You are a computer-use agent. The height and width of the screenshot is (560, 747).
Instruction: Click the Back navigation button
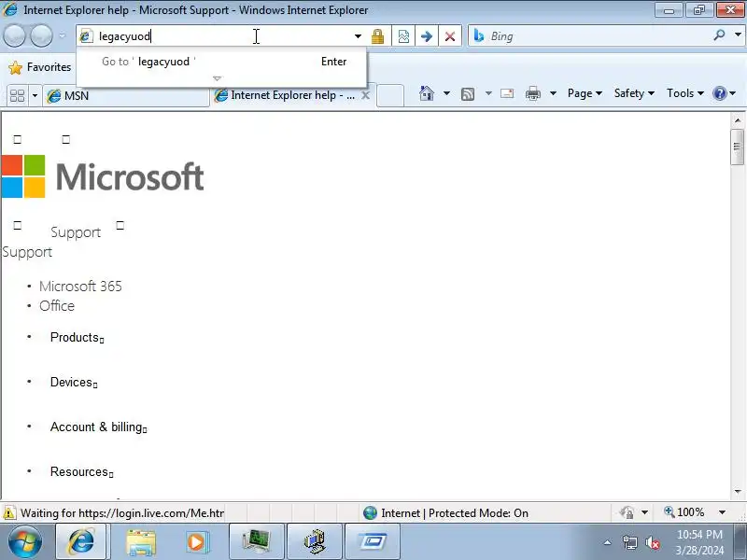click(14, 35)
